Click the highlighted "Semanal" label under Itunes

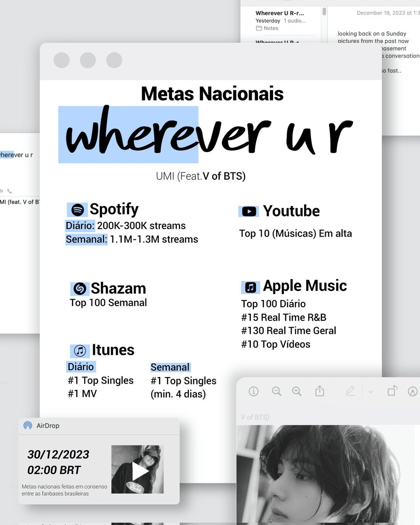coord(170,367)
